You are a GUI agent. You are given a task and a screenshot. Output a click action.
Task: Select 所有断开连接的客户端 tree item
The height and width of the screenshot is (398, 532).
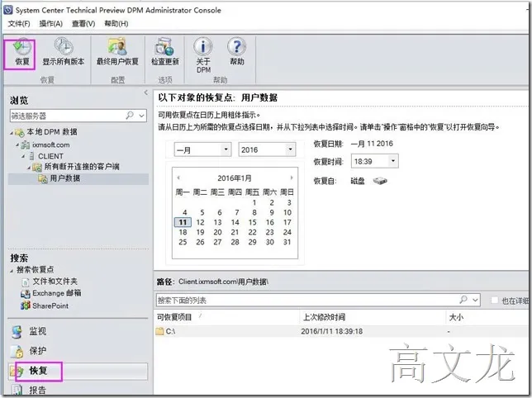[x=82, y=167]
